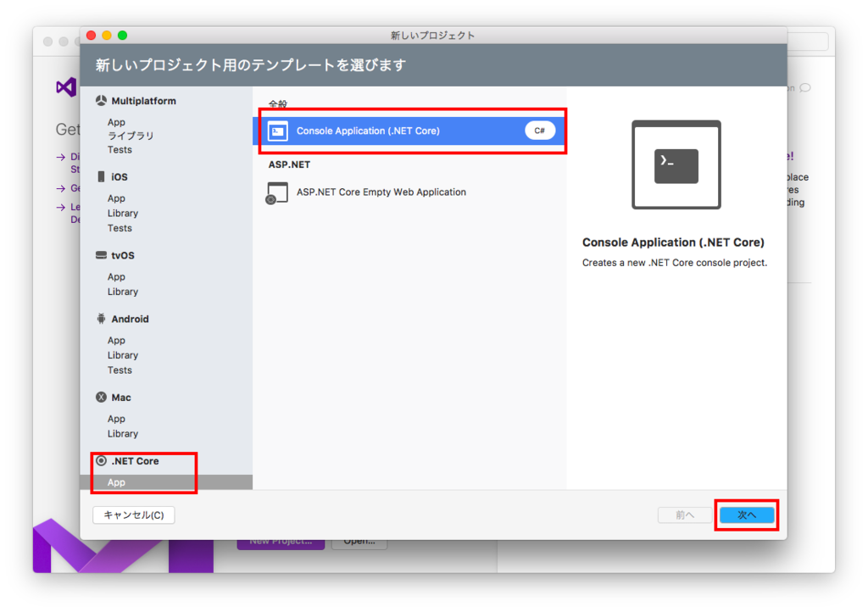Image resolution: width=868 pixels, height=612 pixels.
Task: Select Tests under the Android category
Action: coord(120,370)
